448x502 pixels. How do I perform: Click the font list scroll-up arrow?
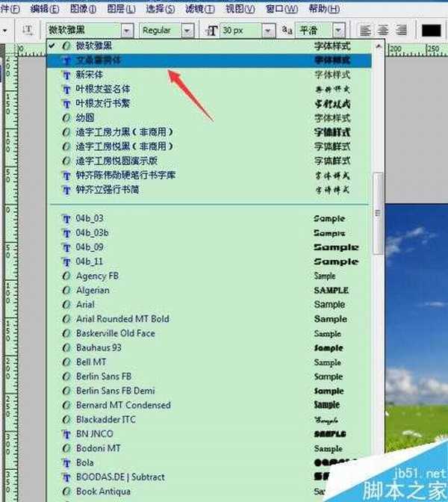coord(379,47)
